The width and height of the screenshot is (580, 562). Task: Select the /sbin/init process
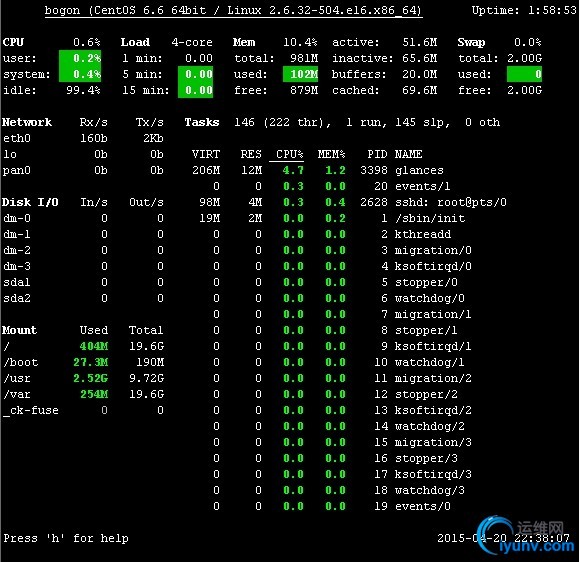click(430, 218)
